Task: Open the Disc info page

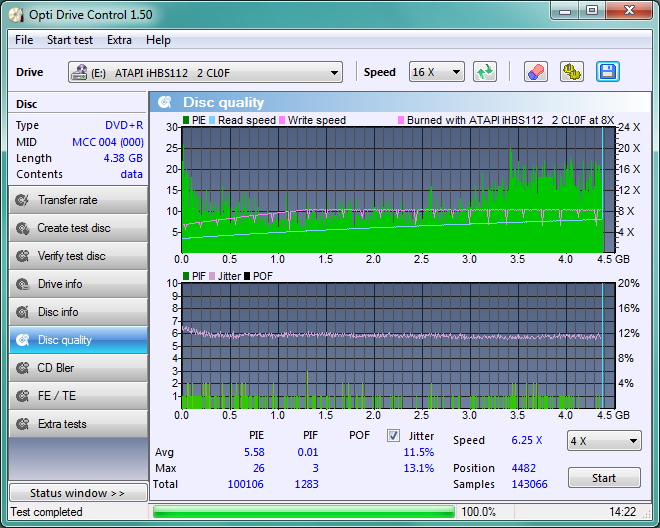Action: coord(78,312)
